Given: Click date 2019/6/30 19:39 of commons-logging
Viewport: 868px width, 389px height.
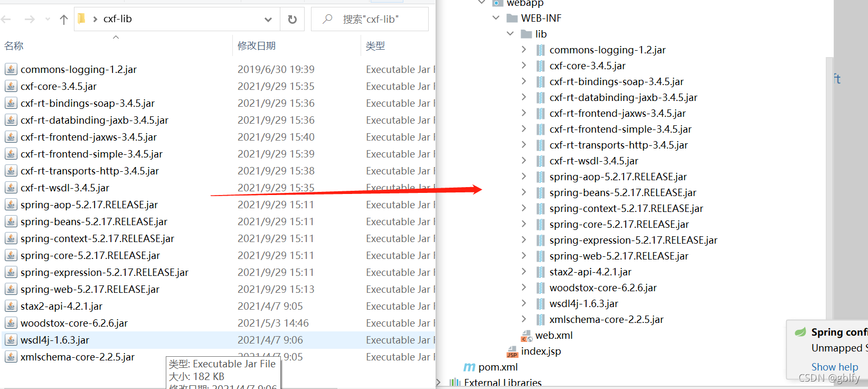Looking at the screenshot, I should click(x=276, y=69).
